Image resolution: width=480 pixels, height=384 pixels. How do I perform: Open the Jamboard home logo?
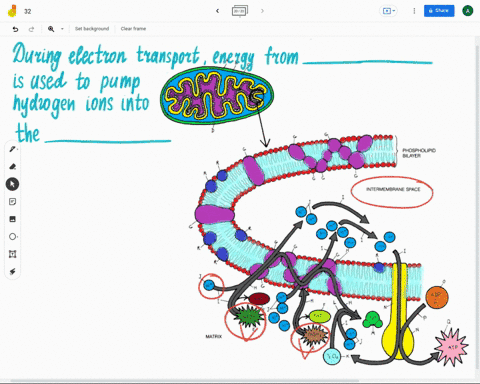pos(12,11)
